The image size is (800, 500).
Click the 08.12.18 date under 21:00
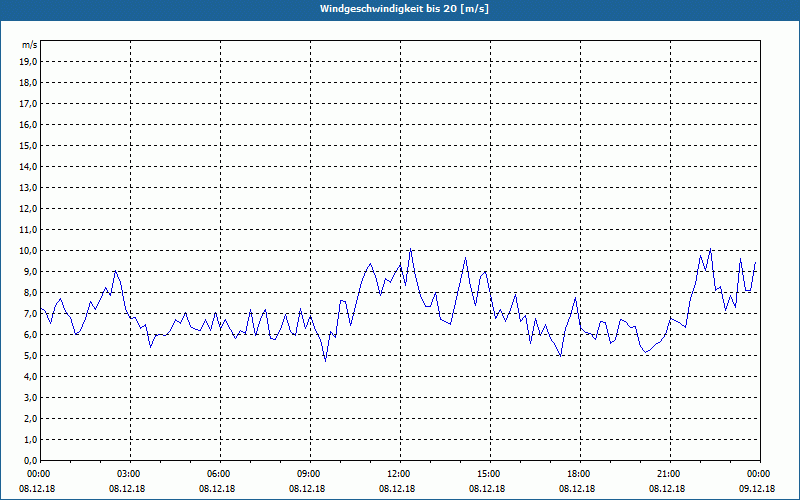[x=667, y=488]
